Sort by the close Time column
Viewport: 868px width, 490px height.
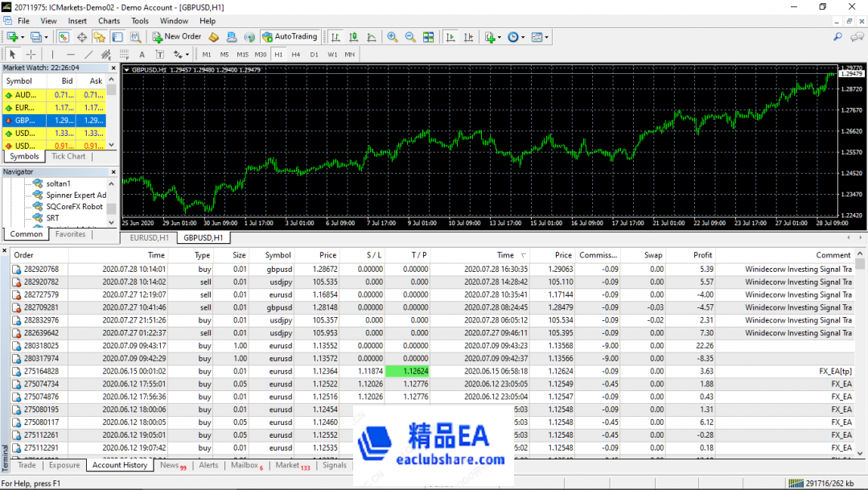(505, 255)
